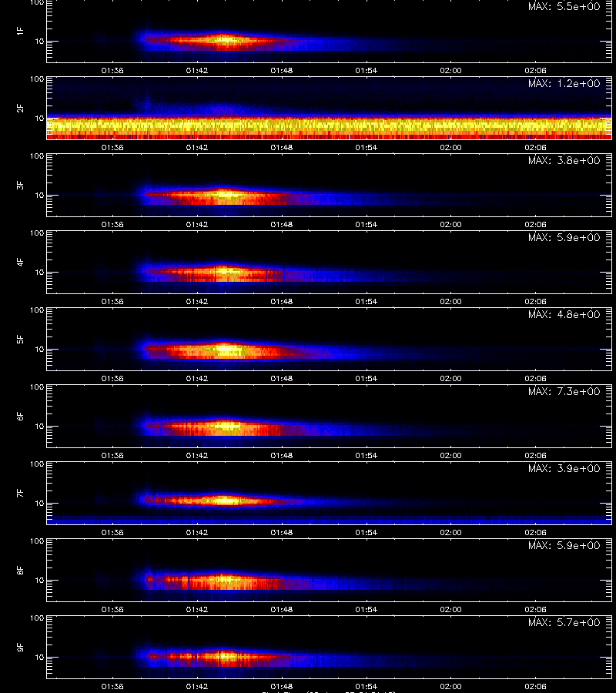Click the 01:36 time label below the 1F panel
The width and height of the screenshot is (616, 693).
[x=112, y=71]
